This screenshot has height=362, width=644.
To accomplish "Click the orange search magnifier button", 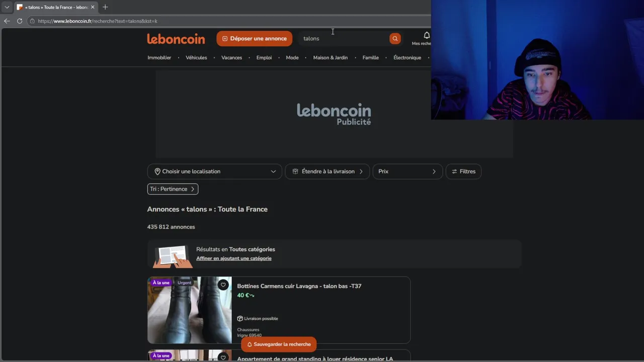I will pyautogui.click(x=395, y=38).
